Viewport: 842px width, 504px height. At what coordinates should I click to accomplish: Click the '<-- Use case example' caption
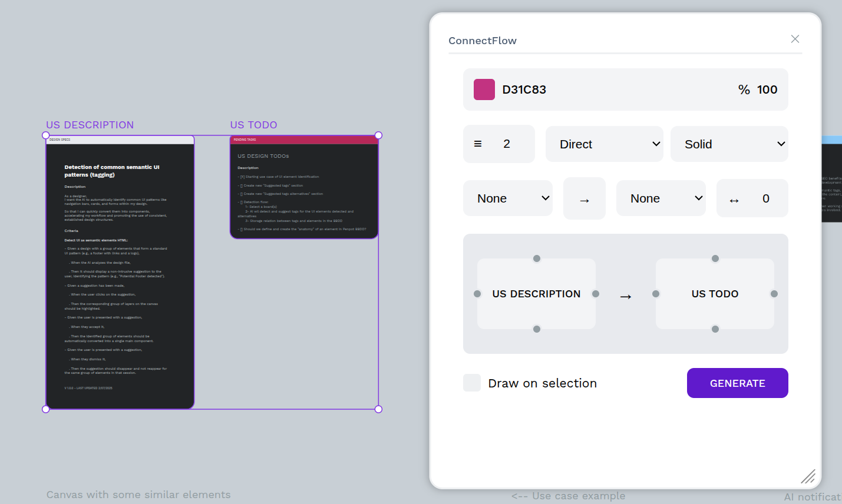[x=569, y=496]
